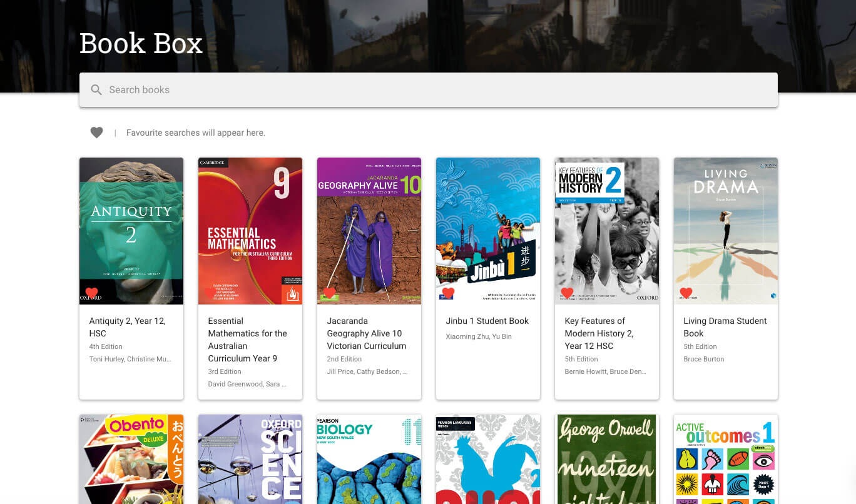Toggle heart on Geography Alive 10 cover
Image resolution: width=856 pixels, height=504 pixels.
click(330, 293)
